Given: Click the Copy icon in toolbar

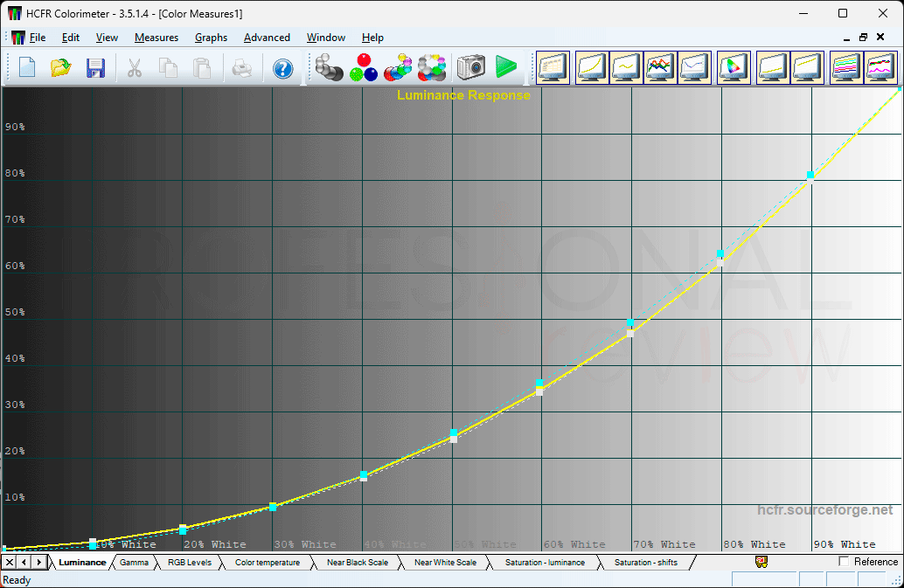Looking at the screenshot, I should pos(168,68).
